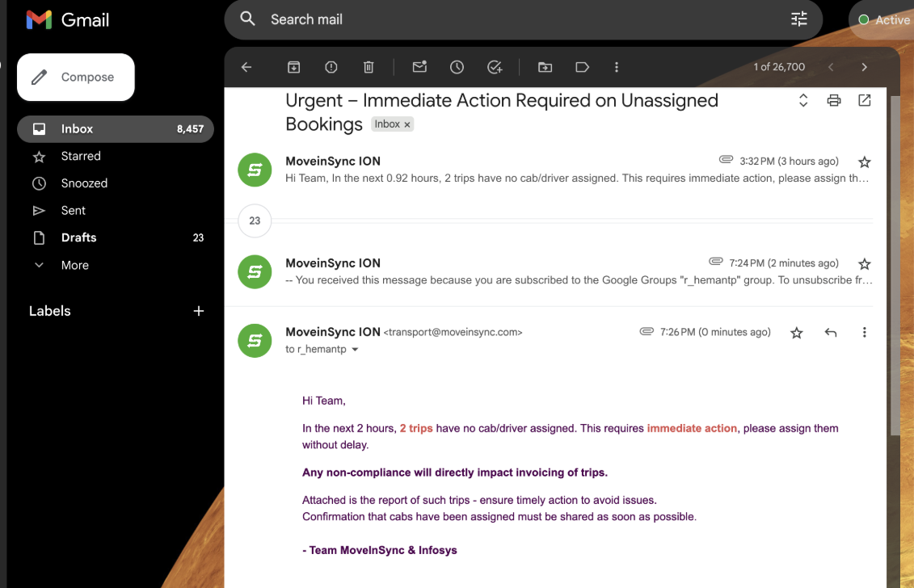The width and height of the screenshot is (914, 588).
Task: Click the Gmail logo
Action: 68,20
